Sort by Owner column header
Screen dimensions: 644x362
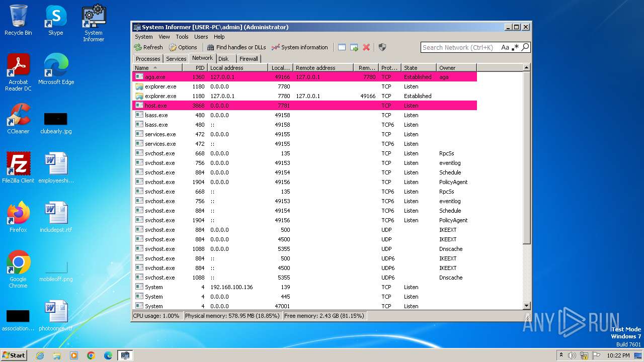click(456, 67)
